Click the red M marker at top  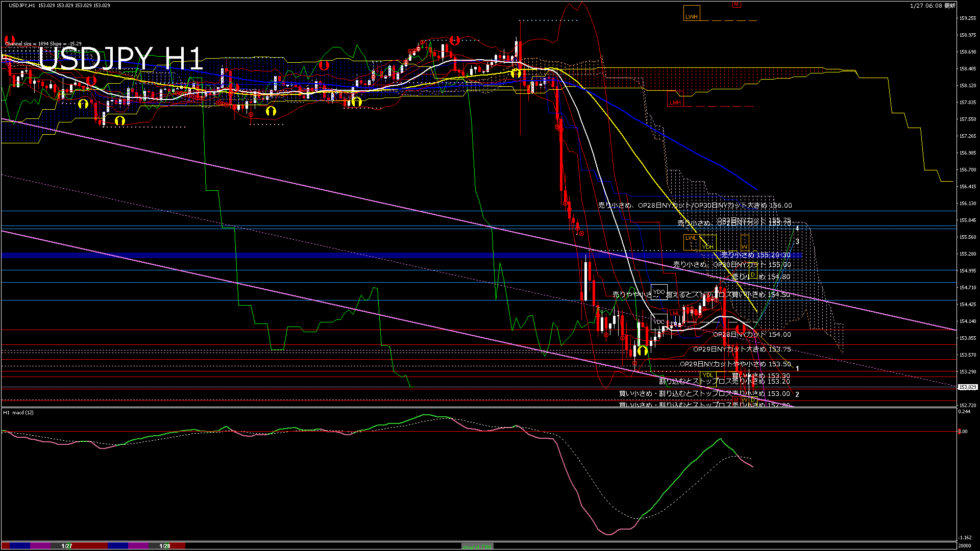(x=736, y=4)
